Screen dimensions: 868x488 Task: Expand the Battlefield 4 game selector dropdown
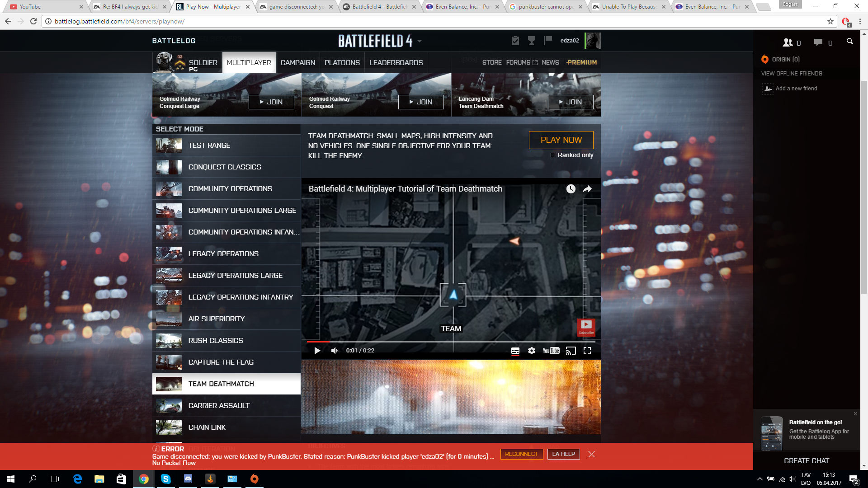click(419, 41)
